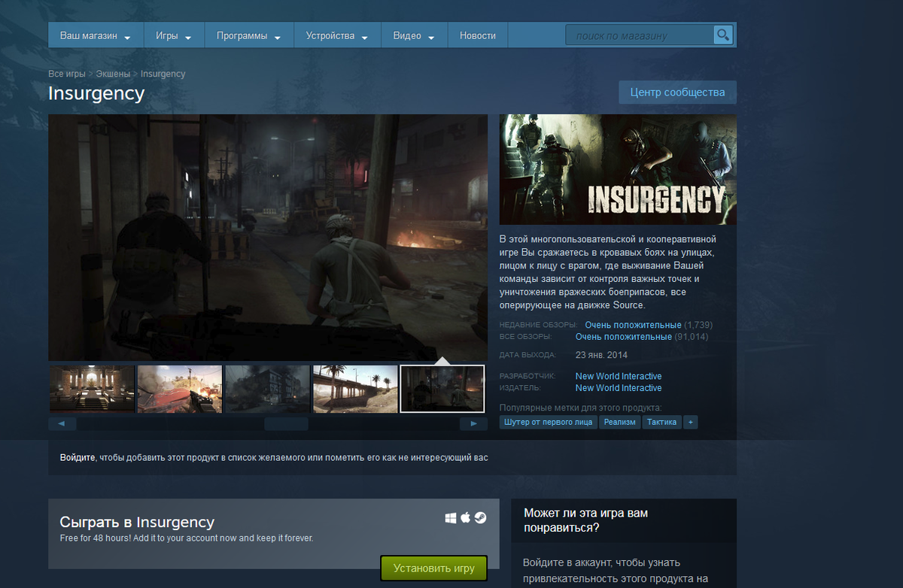Click the Apple platform icon
Screen dimensions: 903x588
(466, 518)
